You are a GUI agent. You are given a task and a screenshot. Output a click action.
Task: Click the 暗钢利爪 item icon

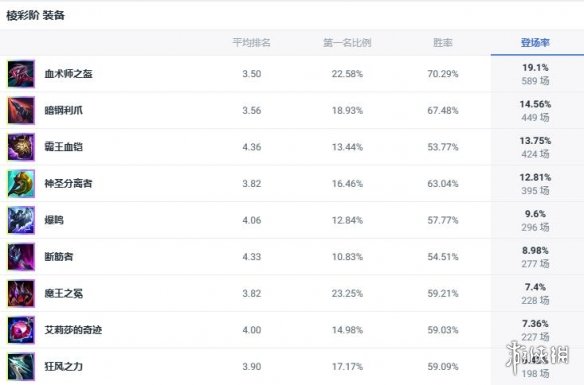tap(21, 110)
